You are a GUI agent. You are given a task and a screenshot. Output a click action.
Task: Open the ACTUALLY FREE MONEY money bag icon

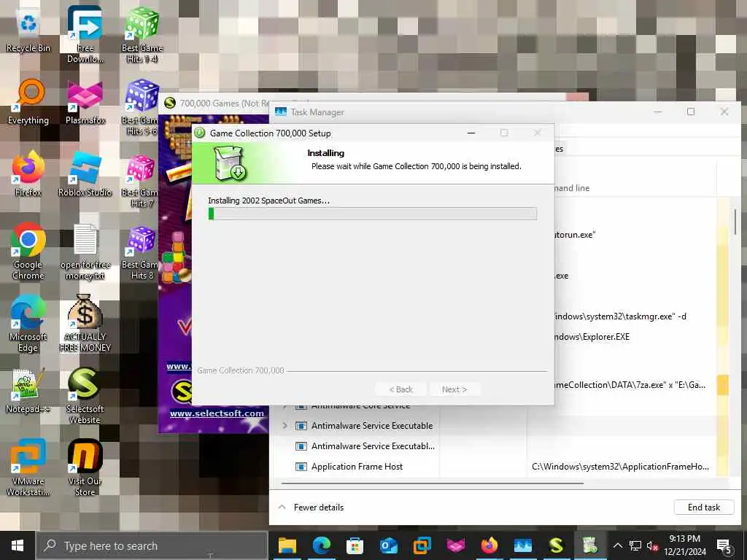[85, 324]
